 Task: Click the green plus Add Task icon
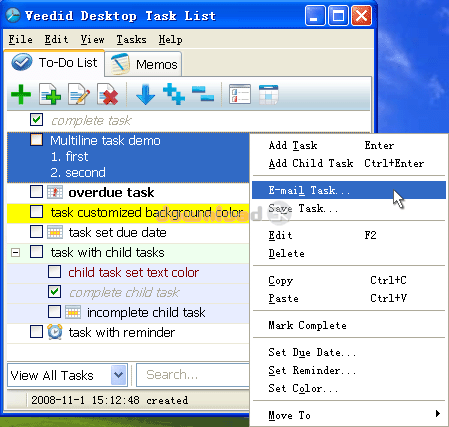[x=21, y=94]
